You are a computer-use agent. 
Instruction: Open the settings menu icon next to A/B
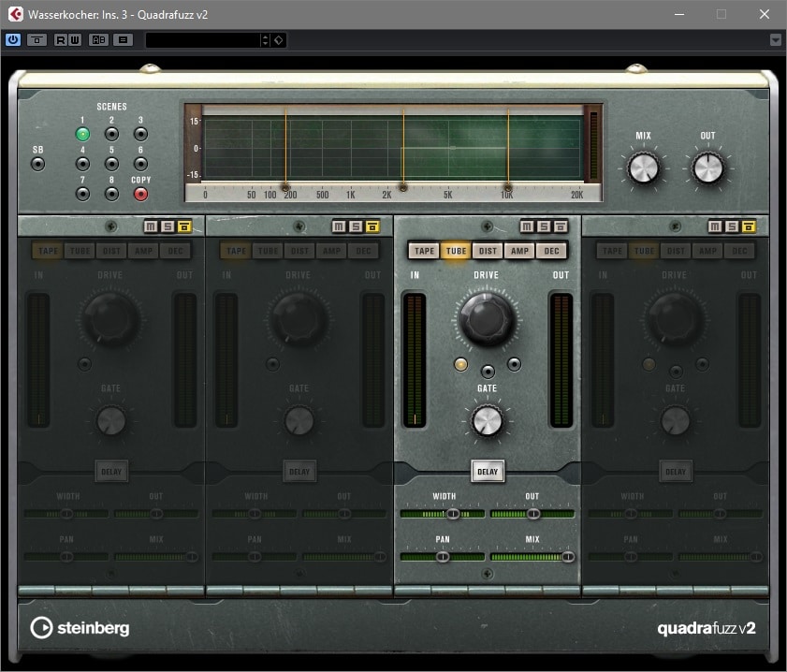click(123, 39)
